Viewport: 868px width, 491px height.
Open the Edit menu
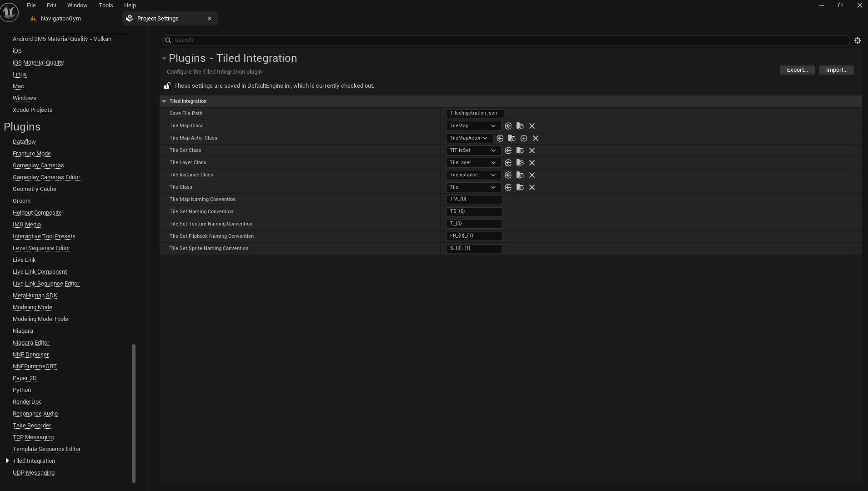pyautogui.click(x=51, y=5)
